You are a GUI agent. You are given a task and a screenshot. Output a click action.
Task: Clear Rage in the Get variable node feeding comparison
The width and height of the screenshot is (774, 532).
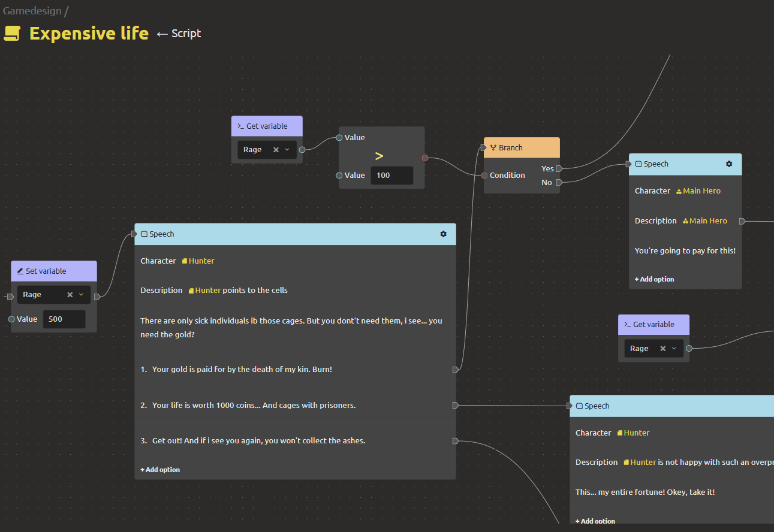tap(276, 150)
